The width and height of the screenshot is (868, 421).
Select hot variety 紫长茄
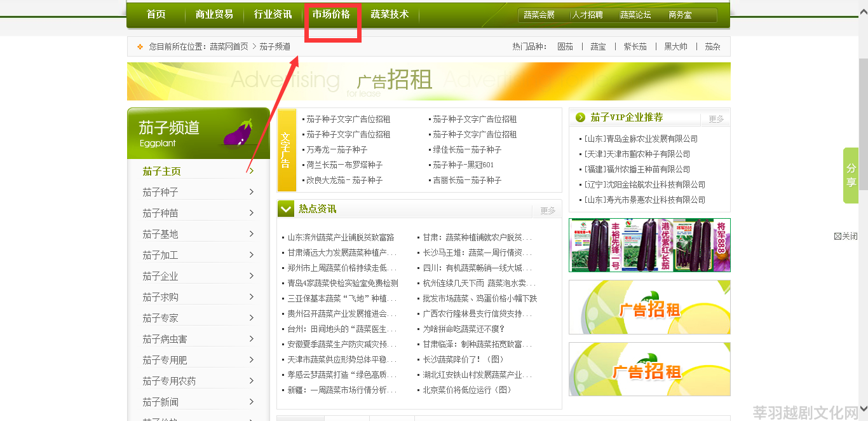click(635, 46)
